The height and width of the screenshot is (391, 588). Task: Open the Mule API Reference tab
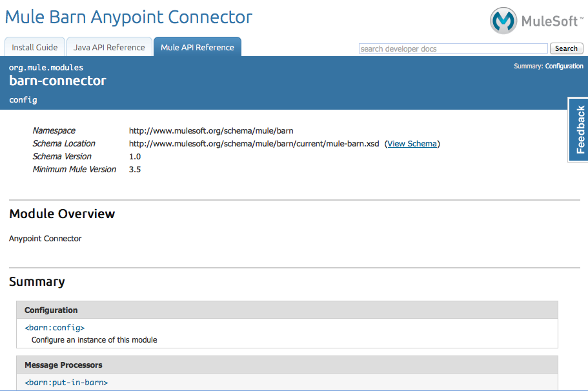[197, 47]
